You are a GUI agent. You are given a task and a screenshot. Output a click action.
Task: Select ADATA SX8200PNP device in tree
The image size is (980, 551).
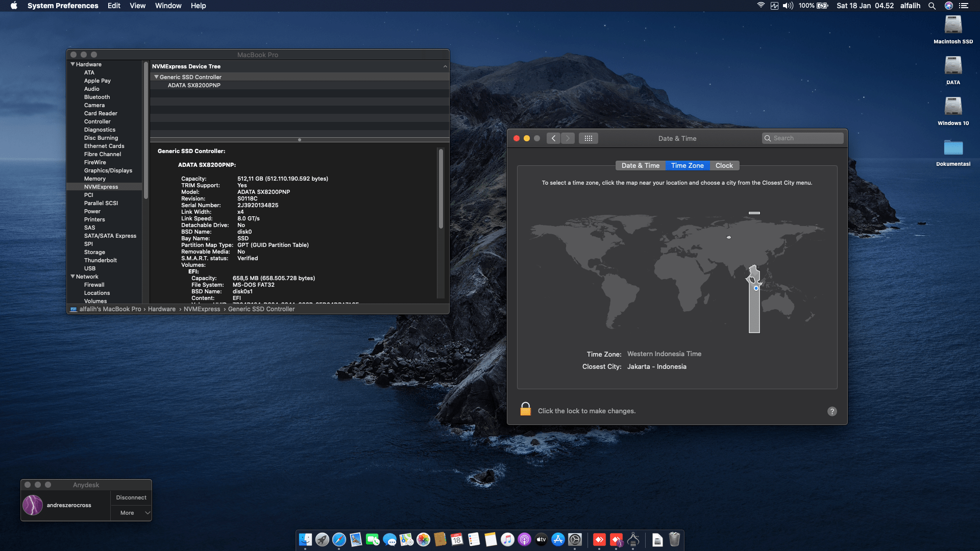click(194, 85)
